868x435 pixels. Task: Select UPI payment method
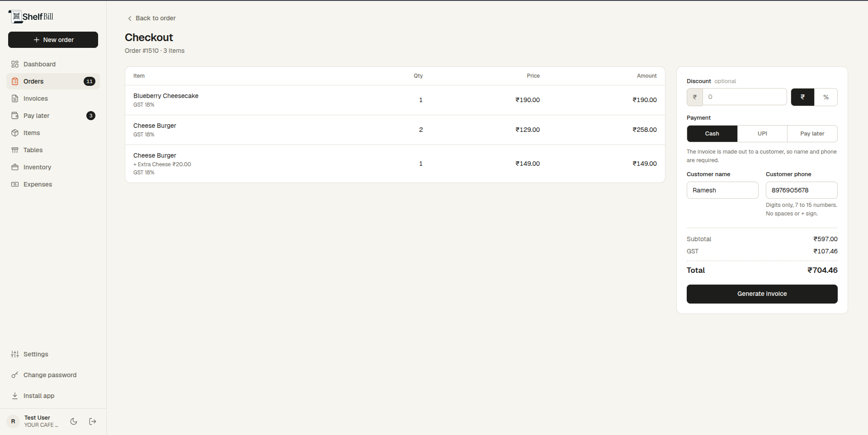[762, 134]
